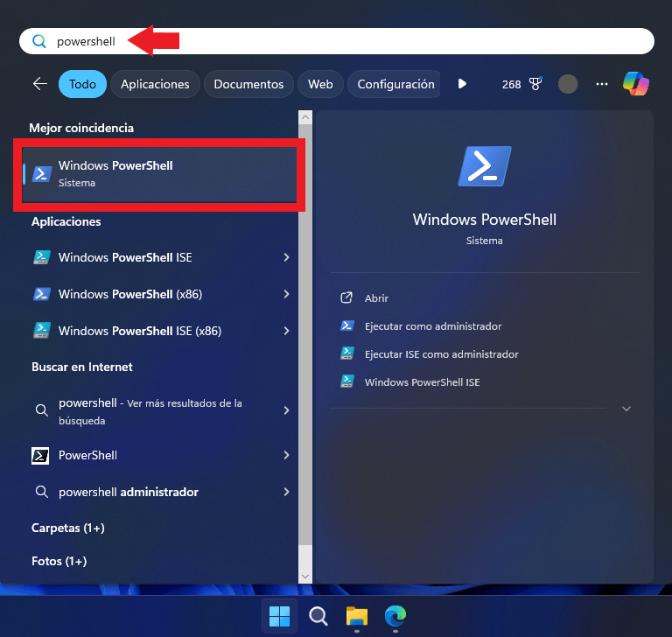Open Windows PowerShell best match result

(x=159, y=174)
